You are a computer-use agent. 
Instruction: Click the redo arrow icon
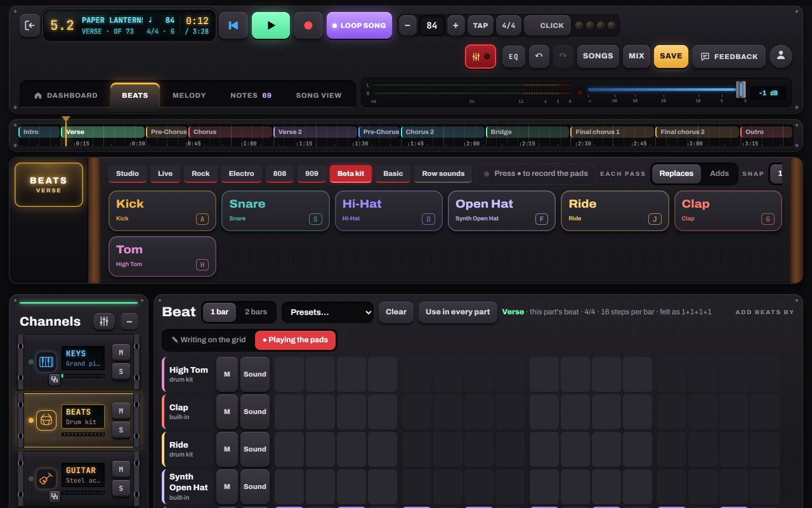(x=563, y=56)
